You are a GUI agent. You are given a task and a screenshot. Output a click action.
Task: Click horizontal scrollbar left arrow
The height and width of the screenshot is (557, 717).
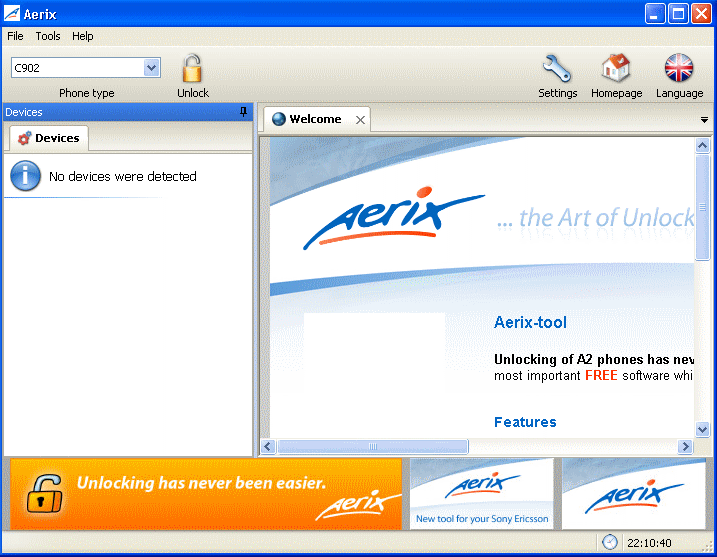click(268, 446)
